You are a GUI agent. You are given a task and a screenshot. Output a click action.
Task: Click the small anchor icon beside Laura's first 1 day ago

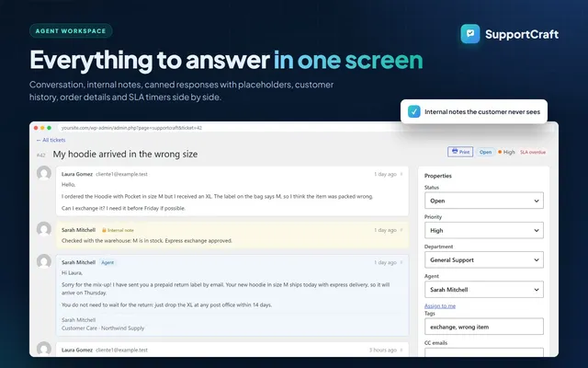tap(401, 174)
